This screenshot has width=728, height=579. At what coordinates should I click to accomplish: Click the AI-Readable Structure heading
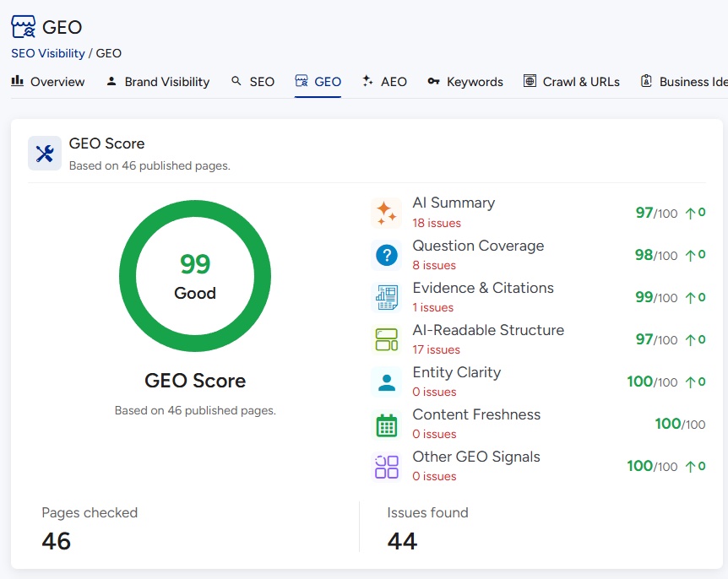click(488, 330)
